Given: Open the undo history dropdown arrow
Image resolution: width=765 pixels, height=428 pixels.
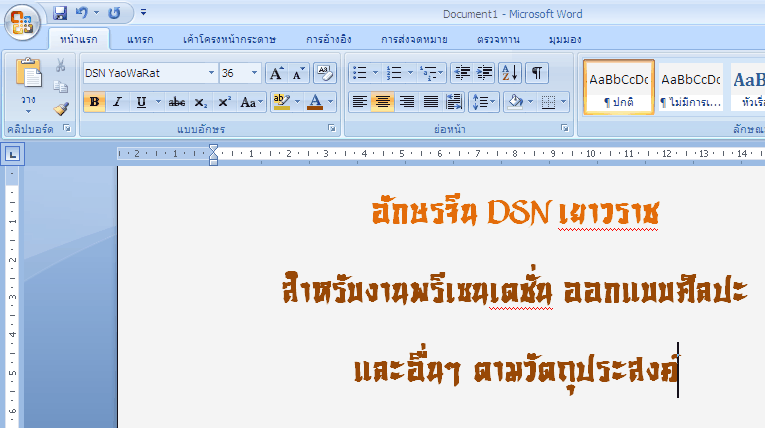Looking at the screenshot, I should 96,13.
